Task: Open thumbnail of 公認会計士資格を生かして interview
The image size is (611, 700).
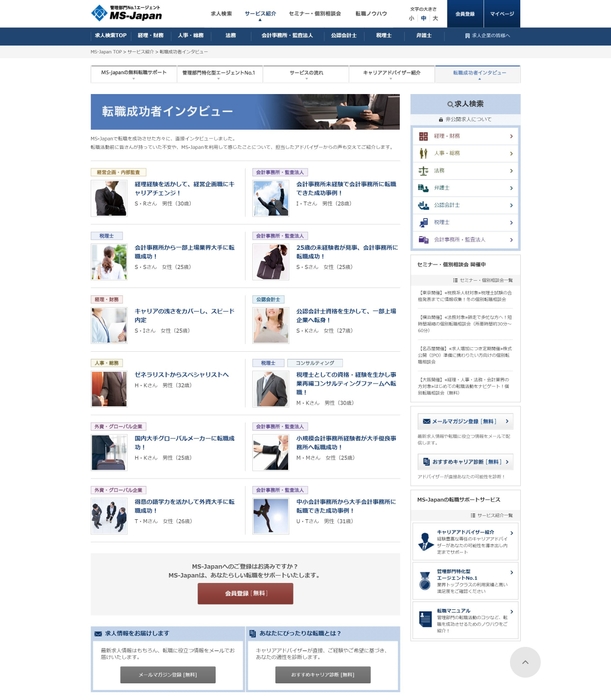Action: click(x=270, y=325)
